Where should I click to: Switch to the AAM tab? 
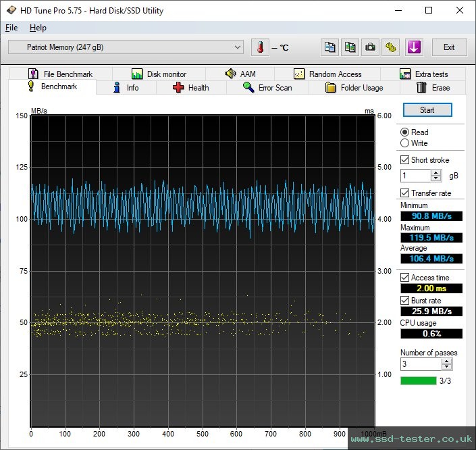point(240,74)
